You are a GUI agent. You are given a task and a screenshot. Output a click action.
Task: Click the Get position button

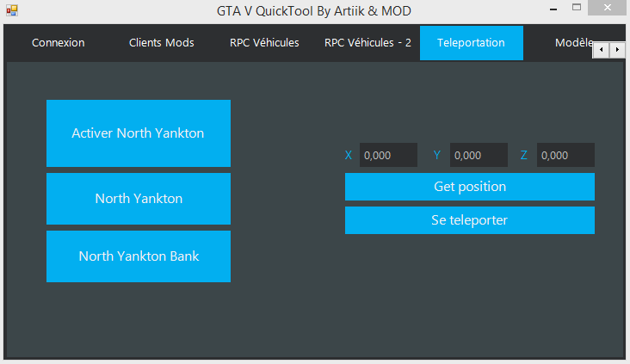click(x=470, y=187)
